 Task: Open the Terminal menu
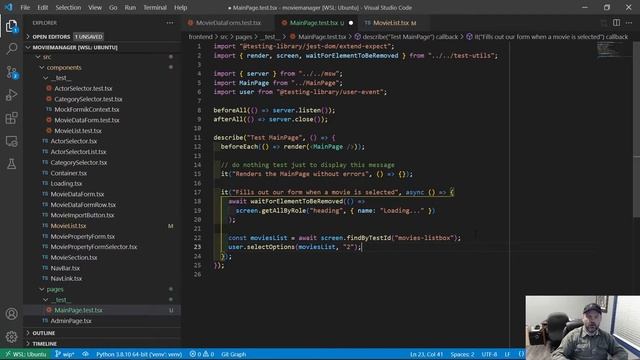click(x=155, y=7)
